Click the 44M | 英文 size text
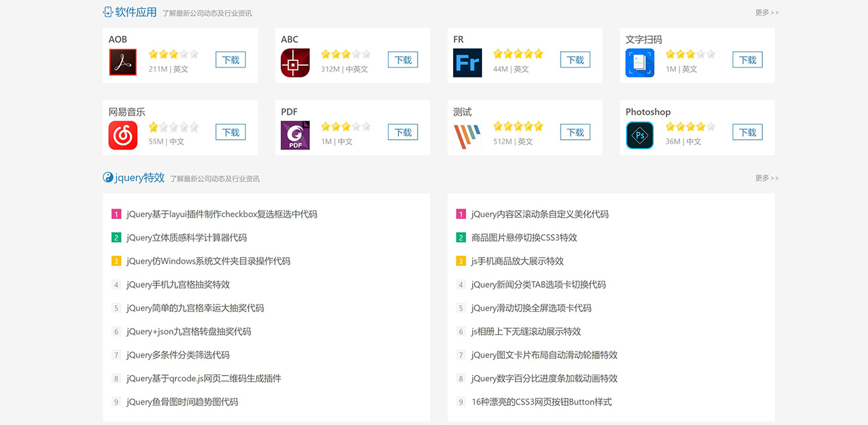868x425 pixels. click(511, 69)
